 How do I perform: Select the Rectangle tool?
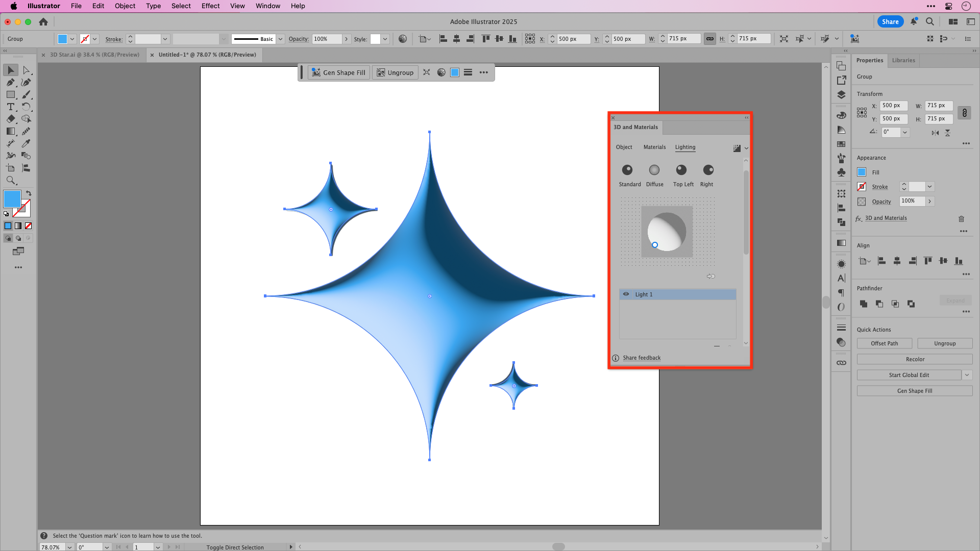(11, 94)
